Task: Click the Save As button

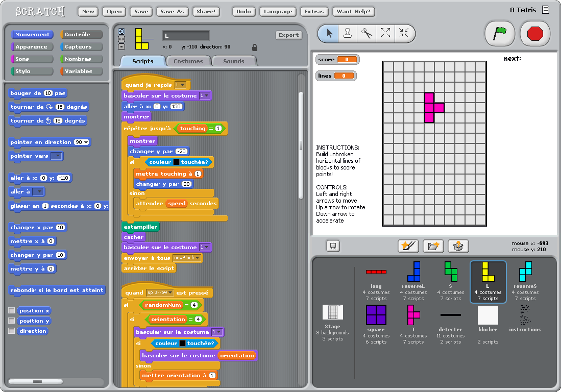Action: click(x=172, y=11)
